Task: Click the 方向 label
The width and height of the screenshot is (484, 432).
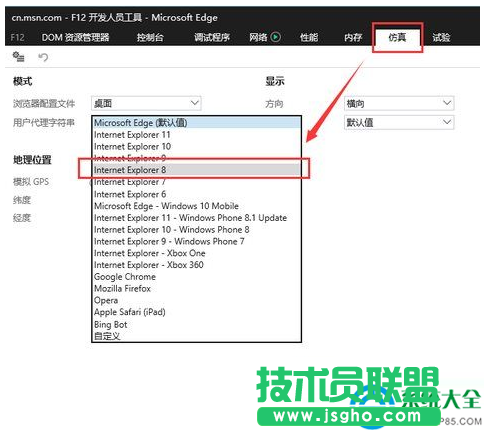Action: pyautogui.click(x=274, y=104)
